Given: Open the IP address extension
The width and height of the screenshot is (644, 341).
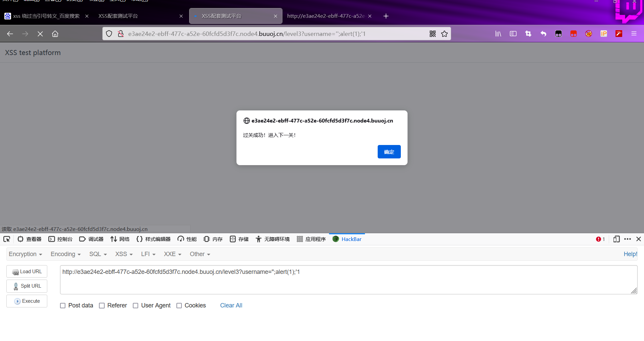Looking at the screenshot, I should [604, 34].
